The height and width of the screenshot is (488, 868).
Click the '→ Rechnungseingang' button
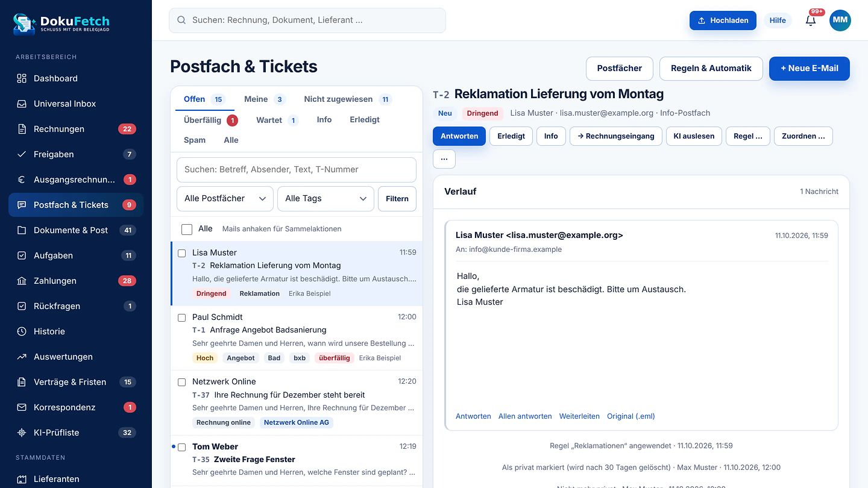(616, 136)
